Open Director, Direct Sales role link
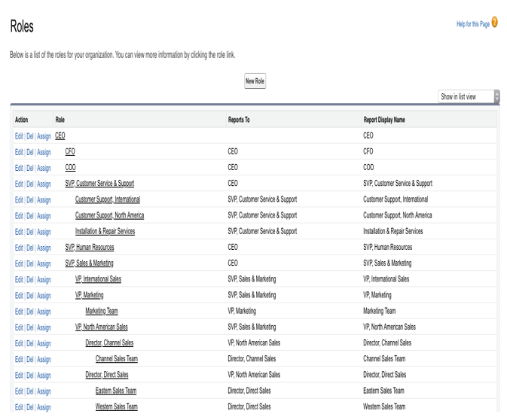 pos(107,375)
